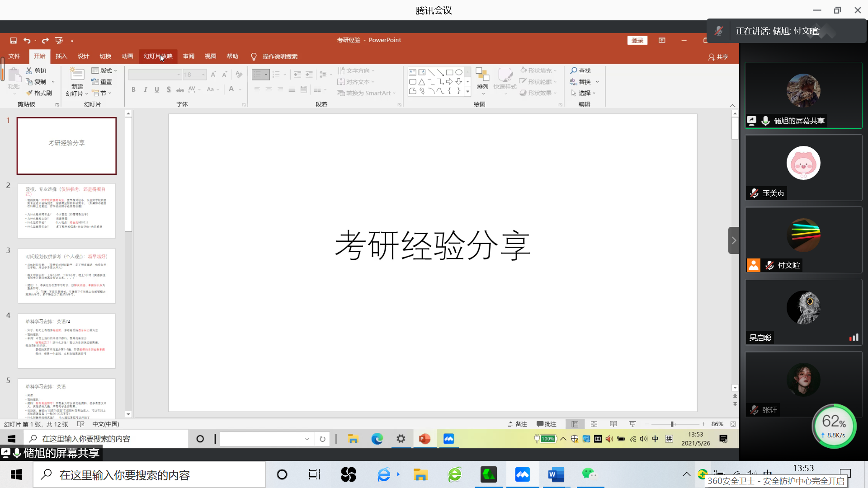868x488 pixels.
Task: Toggle the Comments (批注) pane
Action: tap(546, 424)
